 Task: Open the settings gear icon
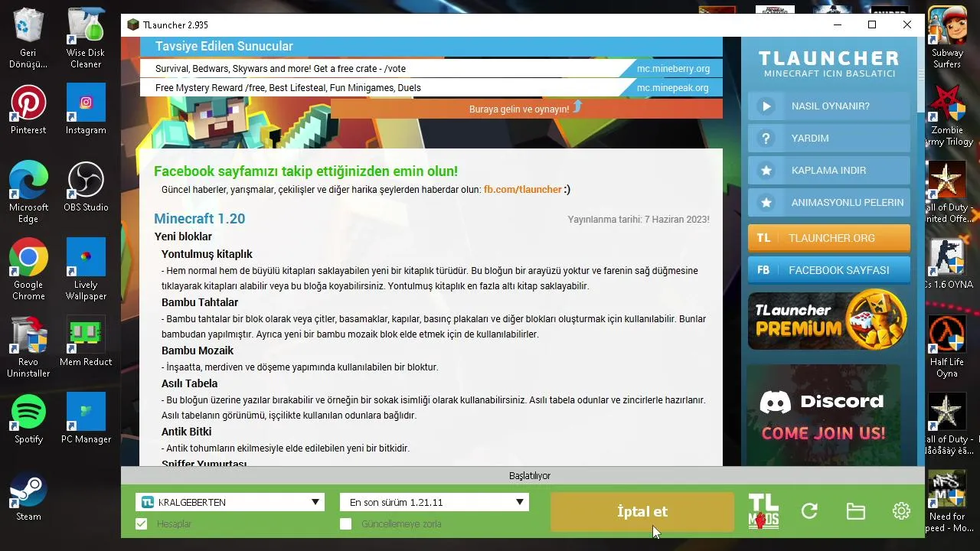[x=901, y=511]
